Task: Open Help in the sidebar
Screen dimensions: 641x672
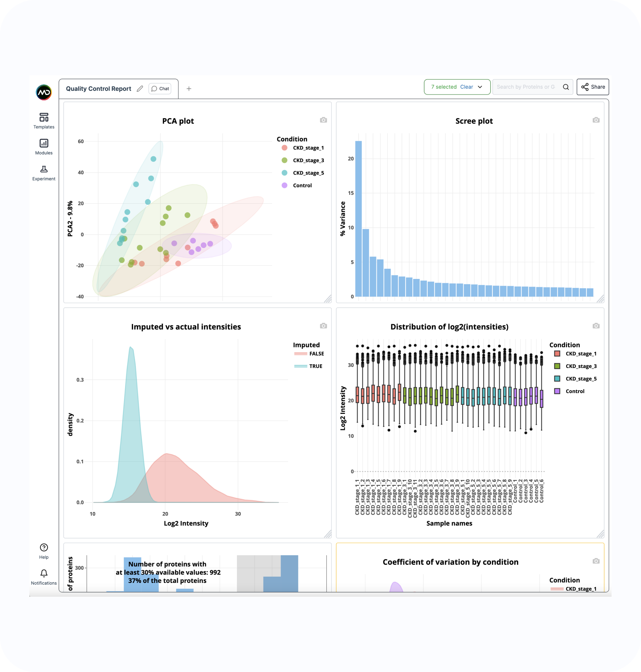Action: (44, 551)
